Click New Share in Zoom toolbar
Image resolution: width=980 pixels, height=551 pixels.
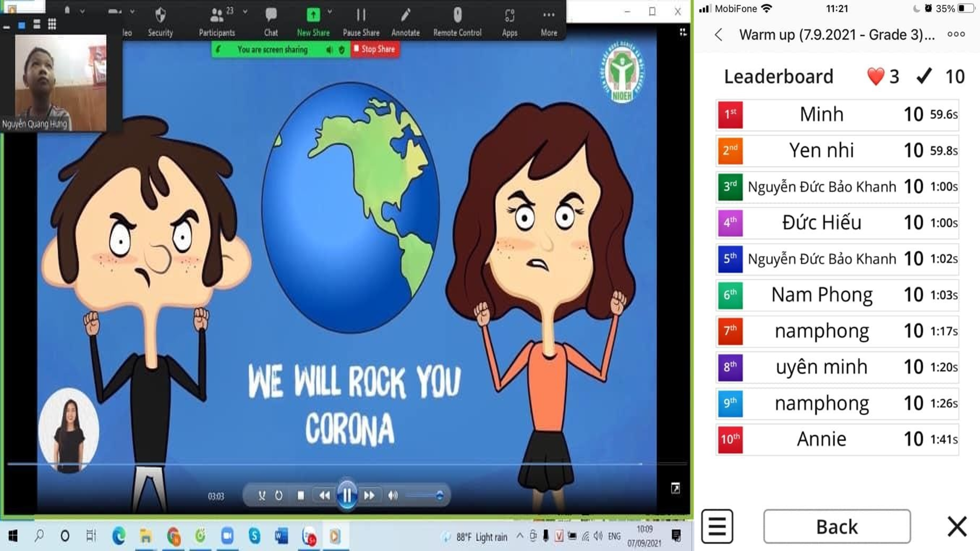click(313, 22)
